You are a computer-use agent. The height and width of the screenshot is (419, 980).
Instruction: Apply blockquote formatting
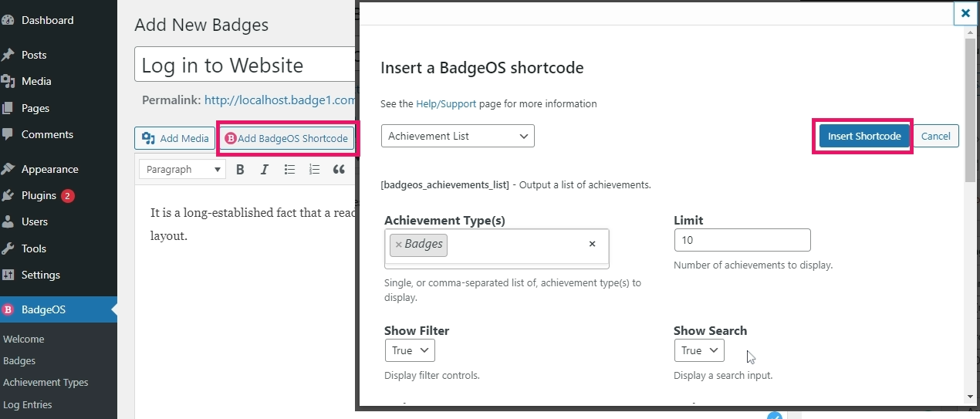coord(339,170)
